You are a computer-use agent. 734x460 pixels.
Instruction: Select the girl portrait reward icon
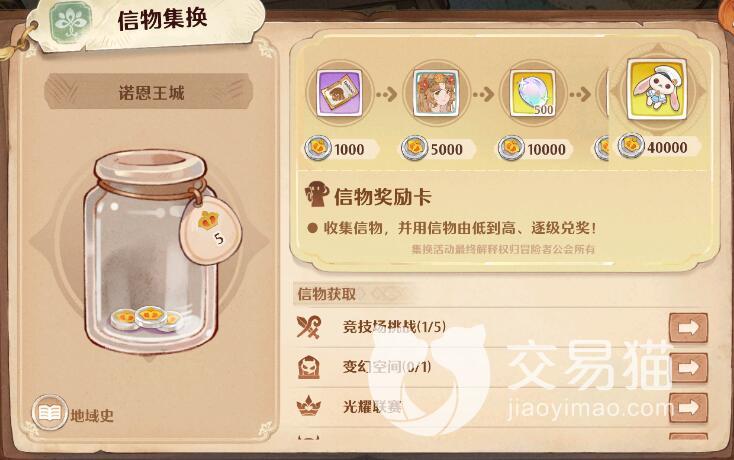tap(436, 93)
